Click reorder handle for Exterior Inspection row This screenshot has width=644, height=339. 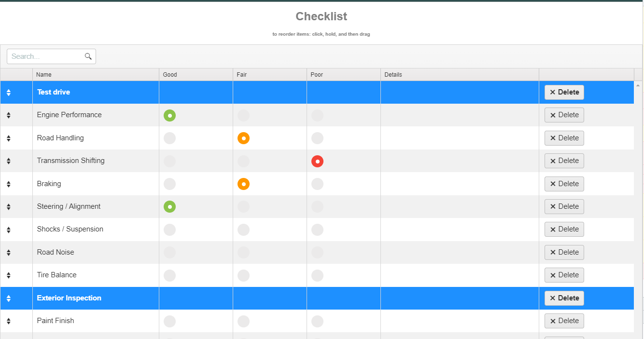click(x=9, y=298)
